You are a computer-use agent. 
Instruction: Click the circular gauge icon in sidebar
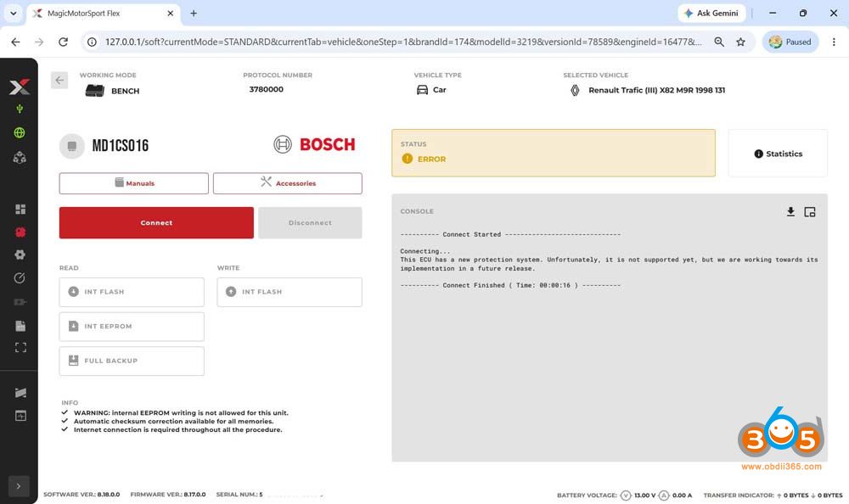(x=20, y=278)
